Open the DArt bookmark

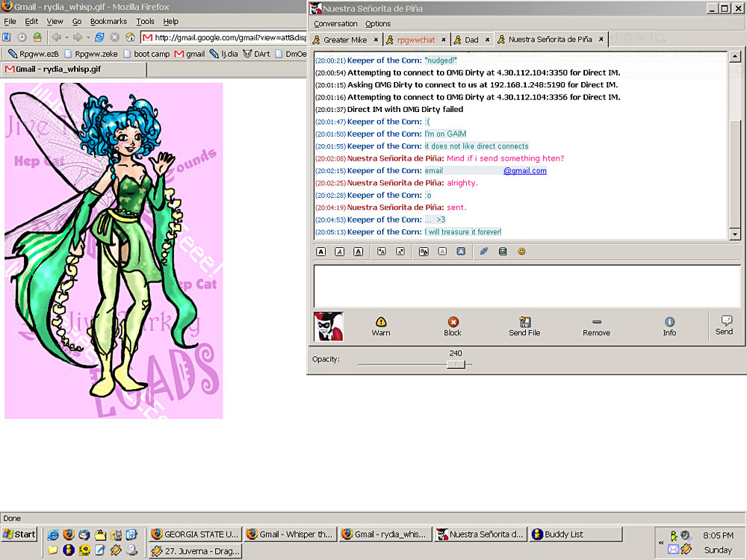point(257,55)
